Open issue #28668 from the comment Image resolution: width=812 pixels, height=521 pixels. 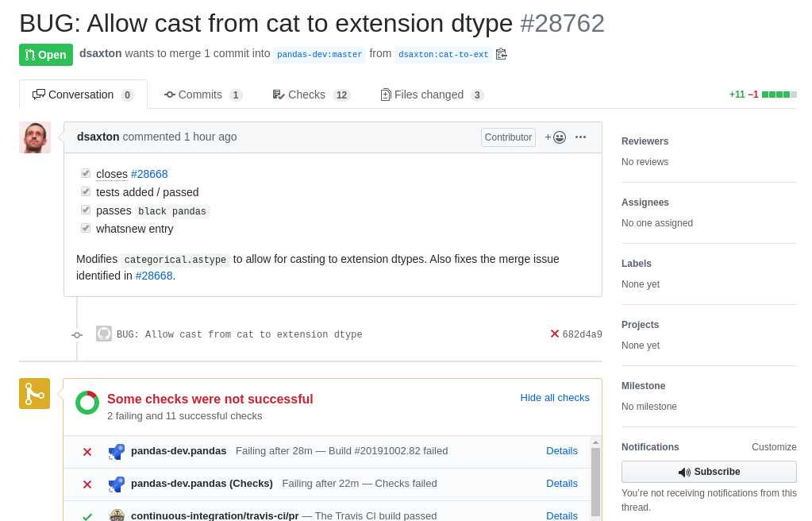154,276
